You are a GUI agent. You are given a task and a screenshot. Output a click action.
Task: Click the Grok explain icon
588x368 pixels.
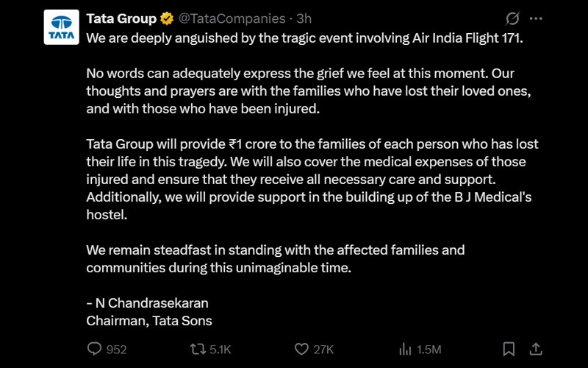click(512, 18)
